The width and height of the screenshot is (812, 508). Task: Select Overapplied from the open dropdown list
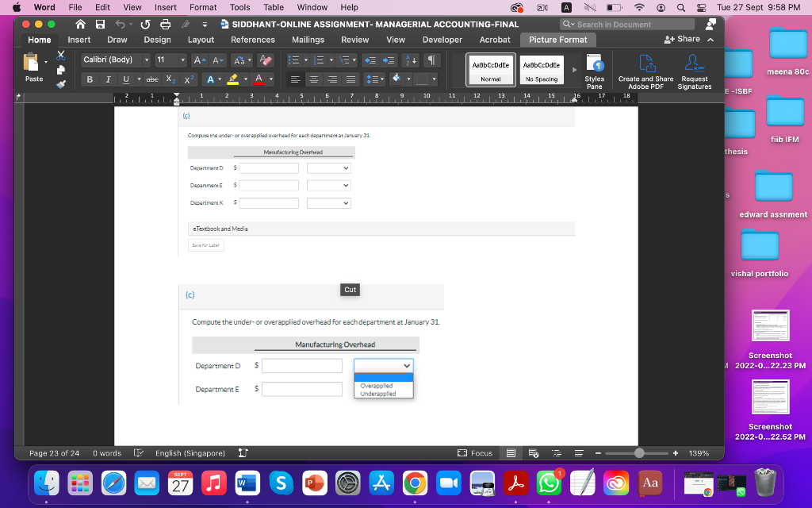tap(376, 385)
